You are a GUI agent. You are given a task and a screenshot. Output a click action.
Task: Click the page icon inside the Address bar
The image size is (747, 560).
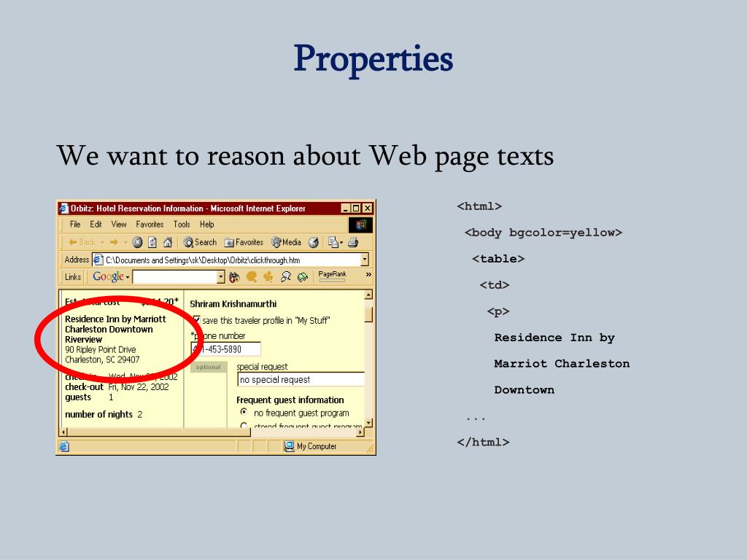point(98,260)
